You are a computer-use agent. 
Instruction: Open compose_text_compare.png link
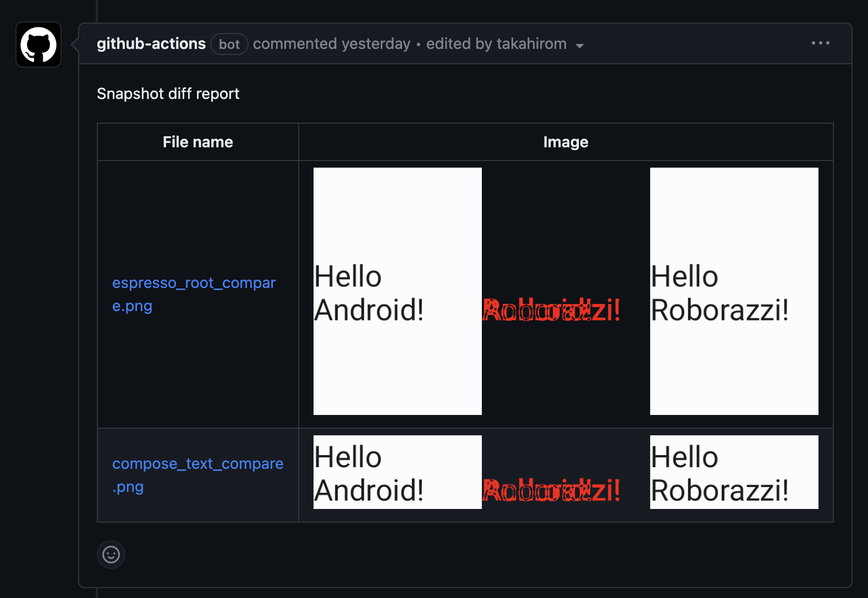pos(197,475)
